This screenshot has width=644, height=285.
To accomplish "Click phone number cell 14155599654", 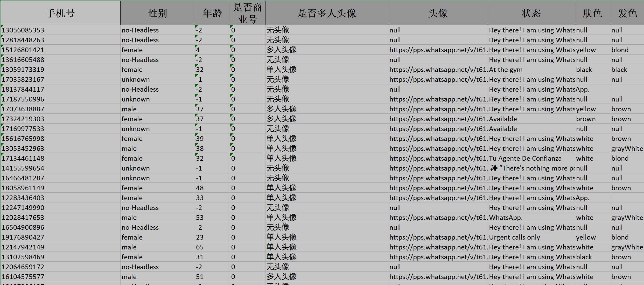I will click(60, 168).
